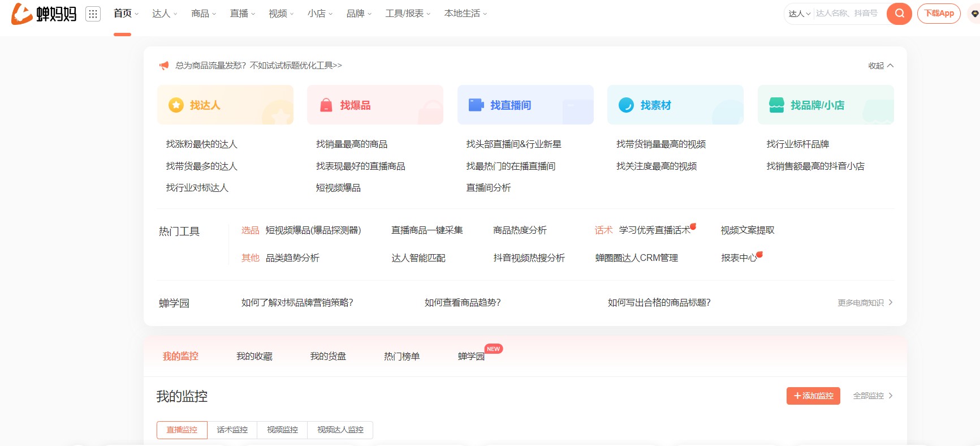Open 找关注度最高的视频
This screenshot has width=980, height=446.
657,166
